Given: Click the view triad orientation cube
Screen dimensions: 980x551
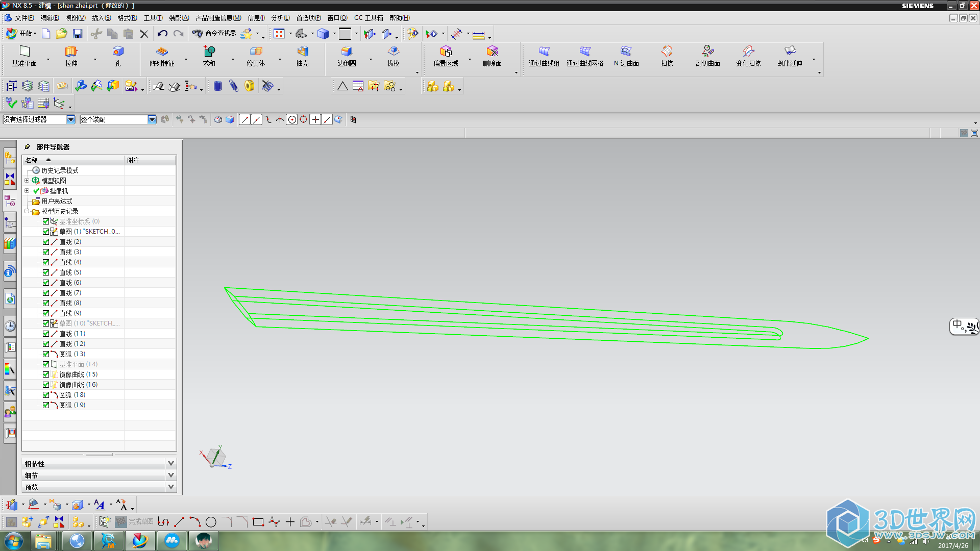Looking at the screenshot, I should coord(215,457).
